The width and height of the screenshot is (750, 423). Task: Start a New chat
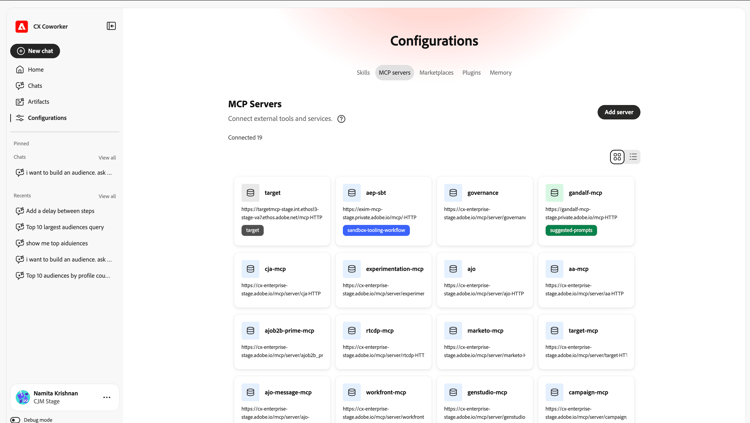[35, 51]
